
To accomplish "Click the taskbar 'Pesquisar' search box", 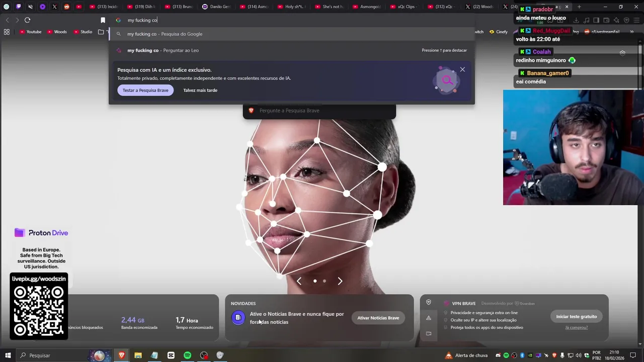I will tap(64, 355).
